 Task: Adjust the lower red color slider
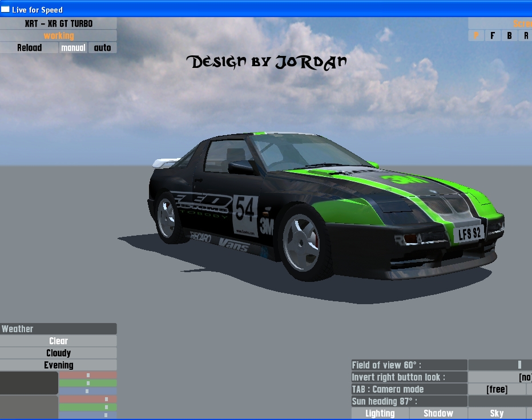coord(88,399)
